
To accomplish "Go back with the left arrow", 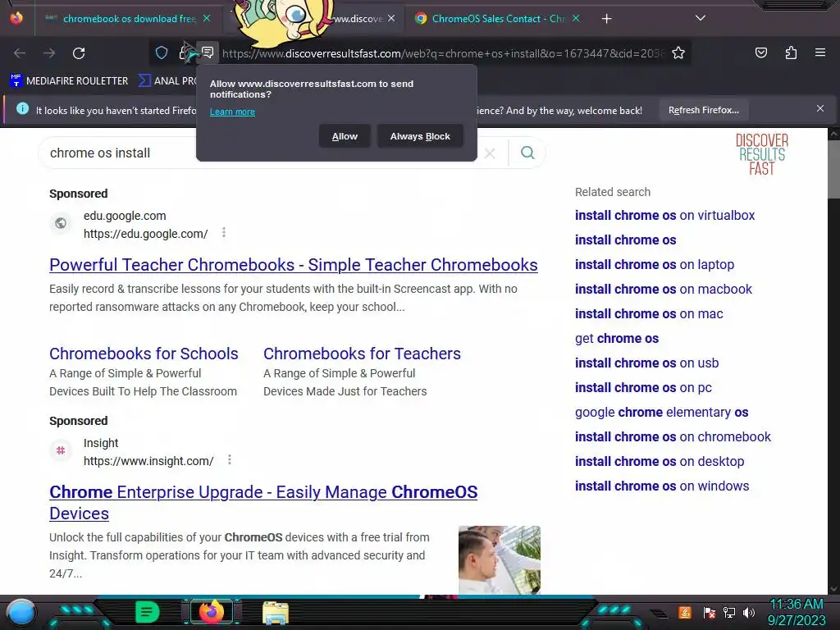I will pos(20,53).
